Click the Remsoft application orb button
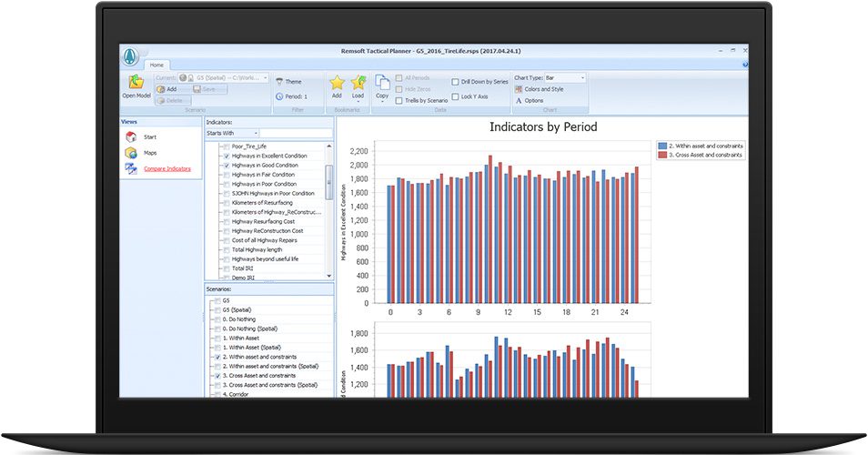The image size is (868, 455). [x=131, y=56]
